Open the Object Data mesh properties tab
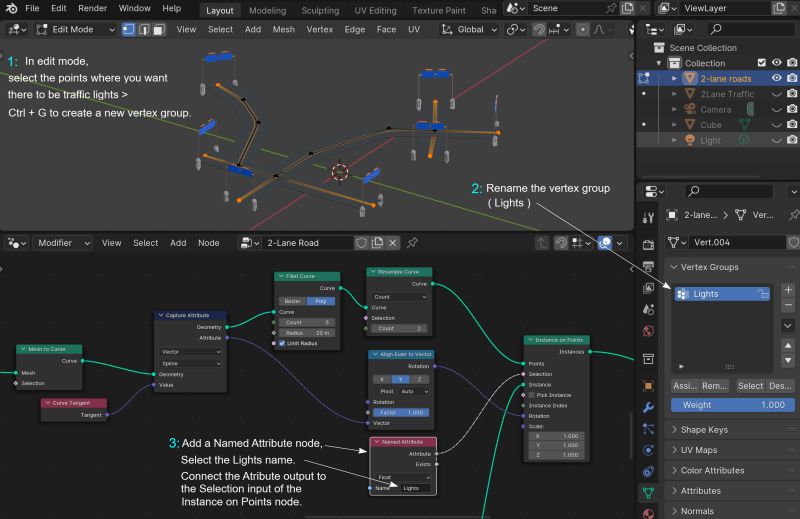The width and height of the screenshot is (800, 519). click(x=648, y=493)
